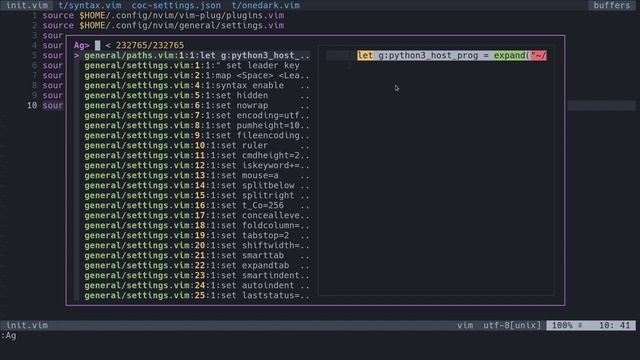Click the highlighted expand( call in preview
This screenshot has height=360, width=640.
click(511, 56)
